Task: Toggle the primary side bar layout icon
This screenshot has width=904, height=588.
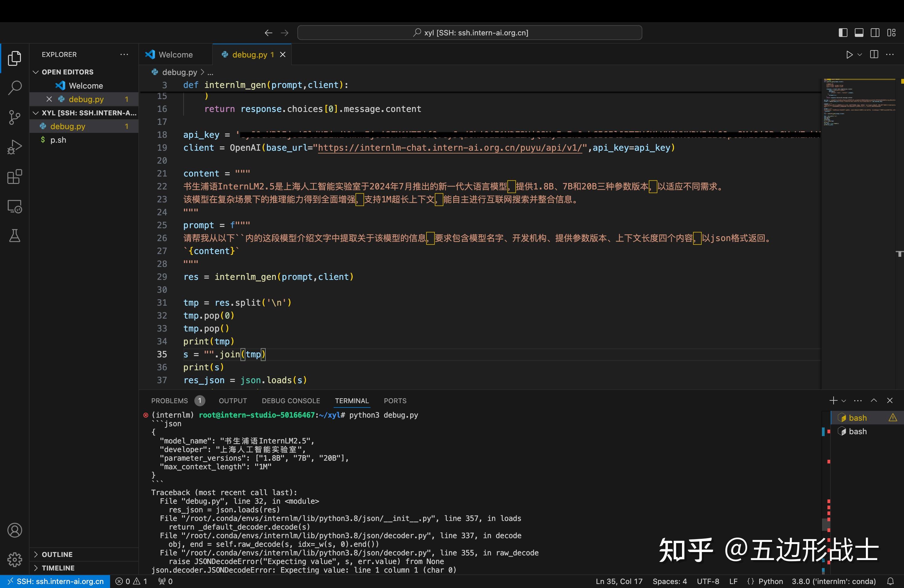Action: (x=843, y=33)
